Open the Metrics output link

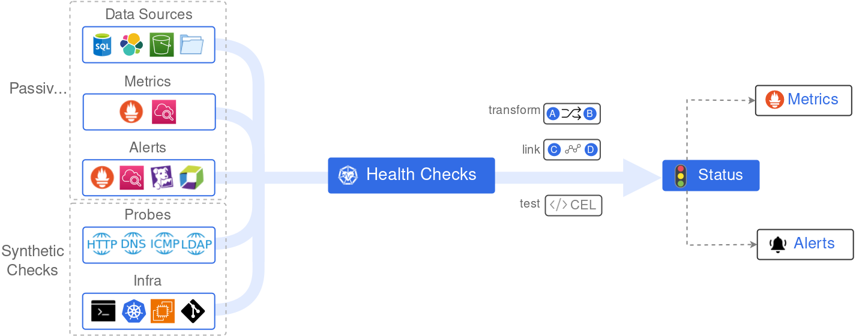(804, 100)
